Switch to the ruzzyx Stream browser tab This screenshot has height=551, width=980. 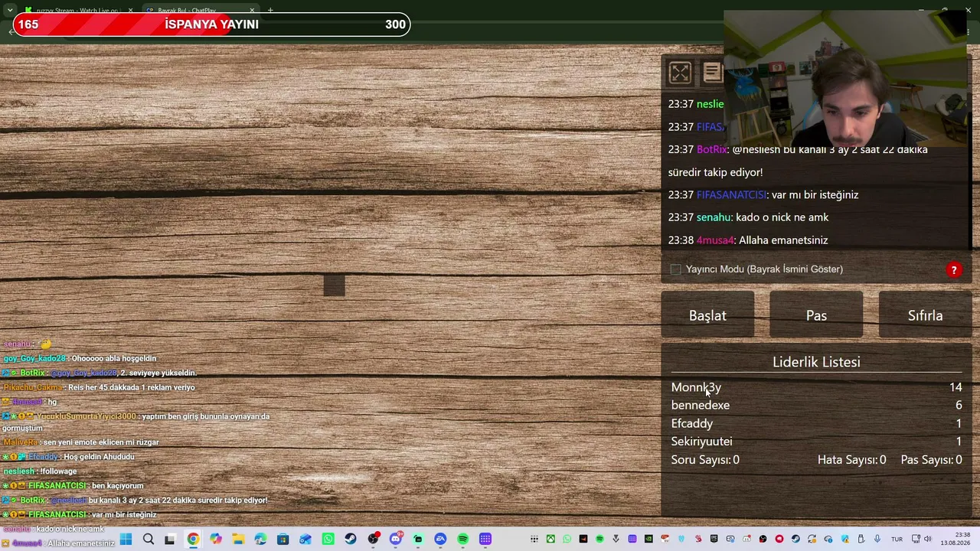coord(77,11)
